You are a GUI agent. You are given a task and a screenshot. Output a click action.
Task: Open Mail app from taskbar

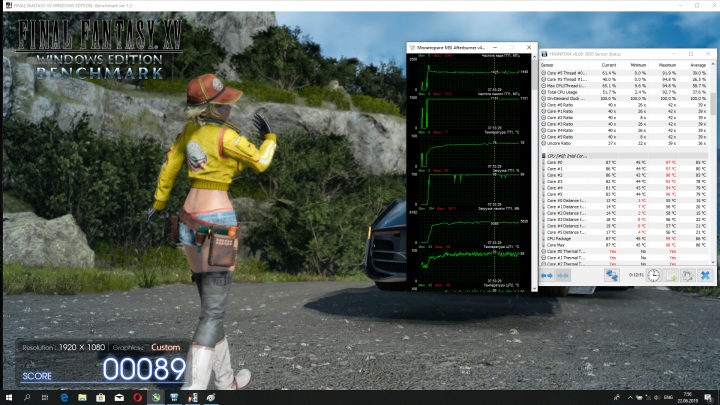tap(119, 398)
